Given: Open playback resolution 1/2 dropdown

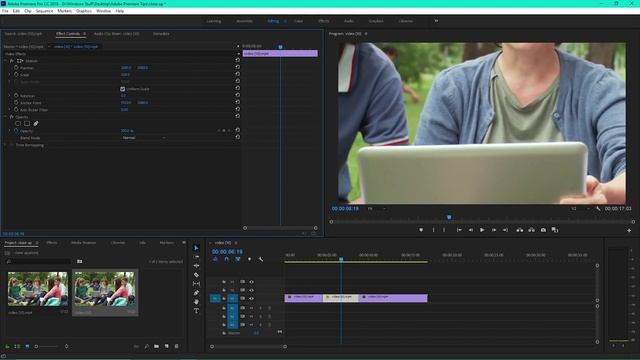Looking at the screenshot, I should click(x=580, y=209).
